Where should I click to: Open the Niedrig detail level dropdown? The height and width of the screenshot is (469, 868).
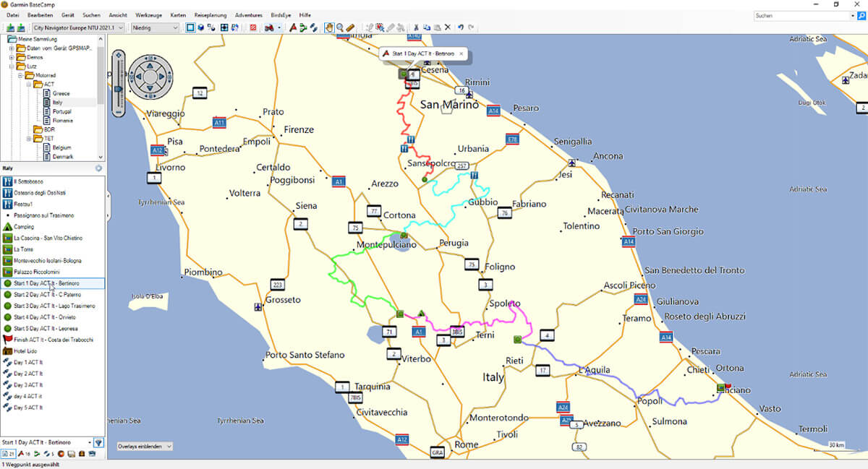pos(155,27)
